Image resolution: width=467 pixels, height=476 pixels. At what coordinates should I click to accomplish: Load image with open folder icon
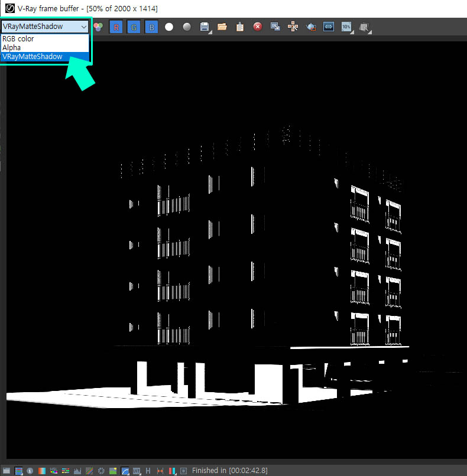(x=222, y=27)
